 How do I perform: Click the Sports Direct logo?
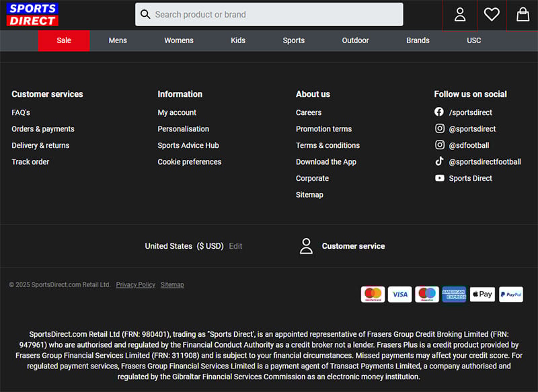pos(32,14)
